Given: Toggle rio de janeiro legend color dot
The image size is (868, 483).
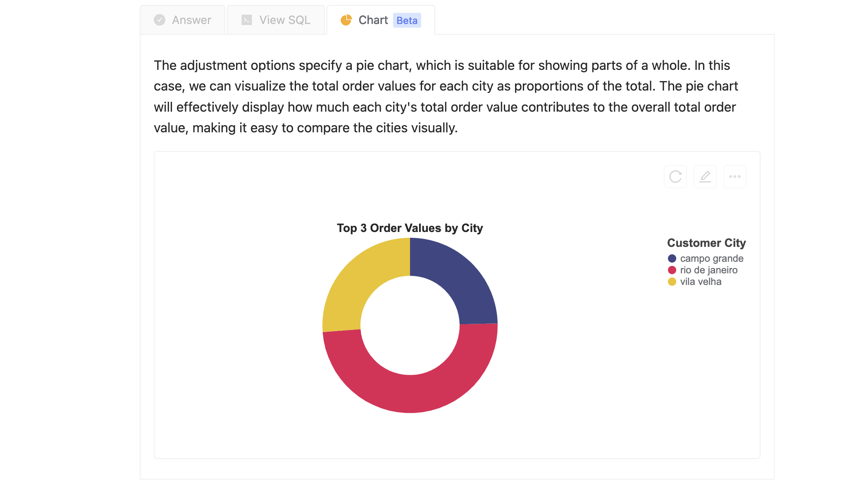Looking at the screenshot, I should click(672, 270).
